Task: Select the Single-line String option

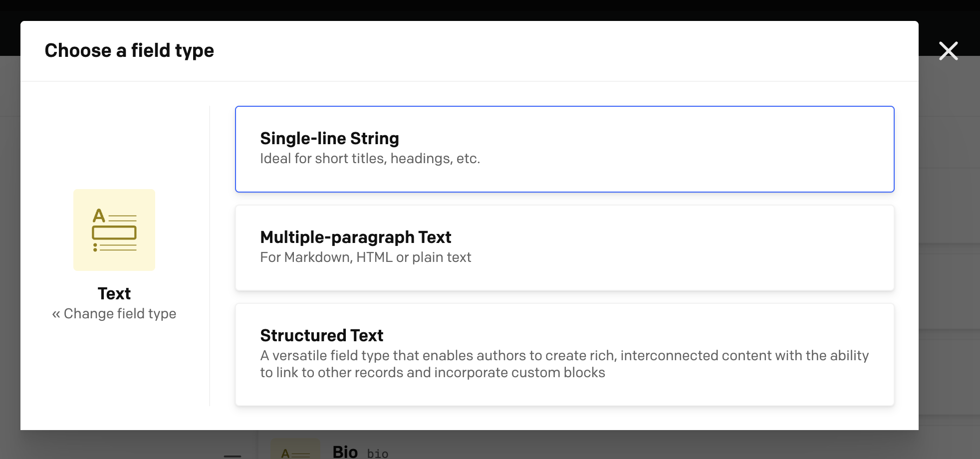Action: coord(564,149)
